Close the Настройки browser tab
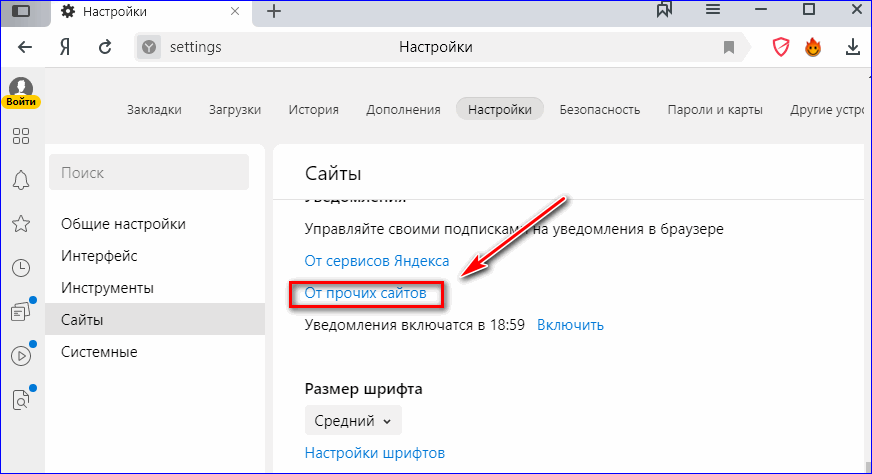This screenshot has height=474, width=872. pos(235,11)
